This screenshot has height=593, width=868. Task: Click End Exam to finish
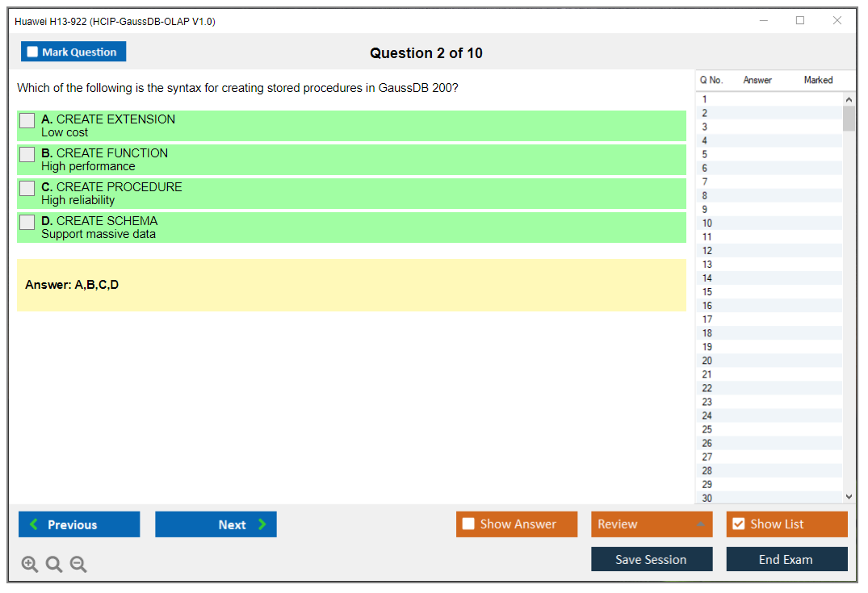(786, 559)
